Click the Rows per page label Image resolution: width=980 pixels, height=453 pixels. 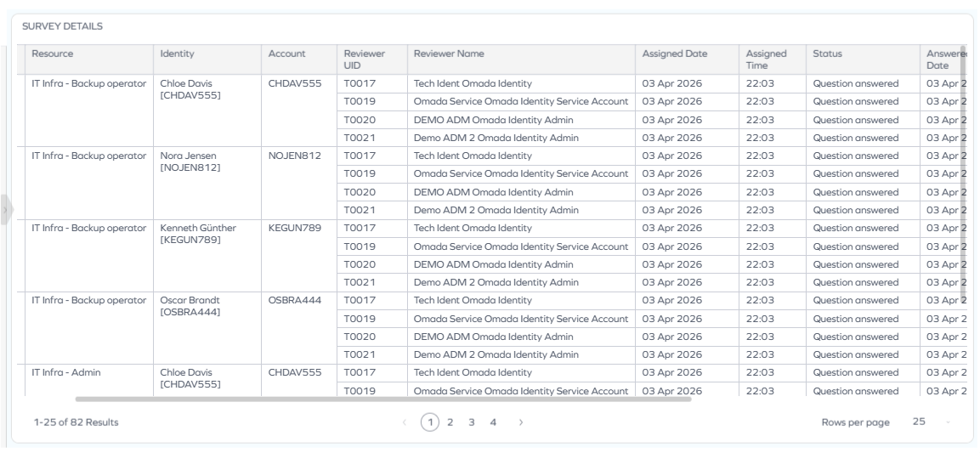tap(856, 422)
